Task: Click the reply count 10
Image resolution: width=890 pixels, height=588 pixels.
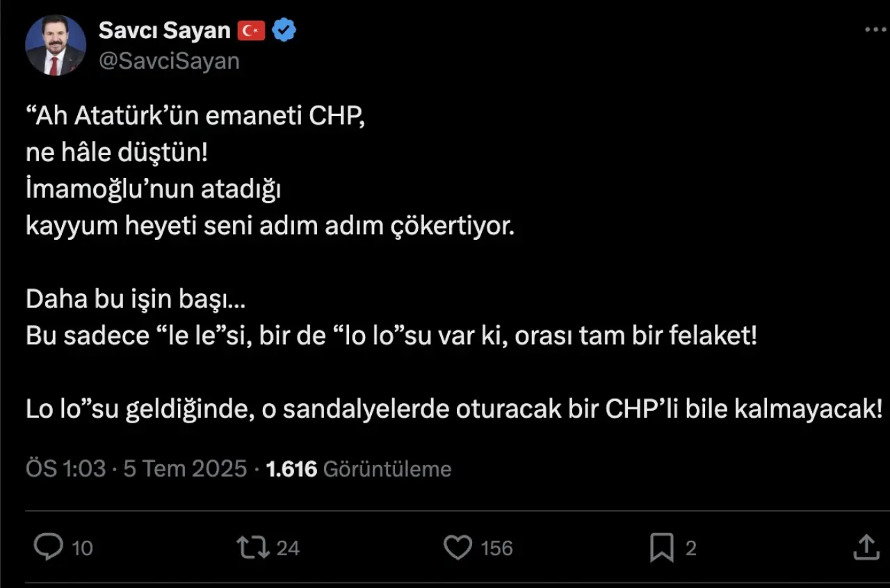Action: pyautogui.click(x=82, y=548)
